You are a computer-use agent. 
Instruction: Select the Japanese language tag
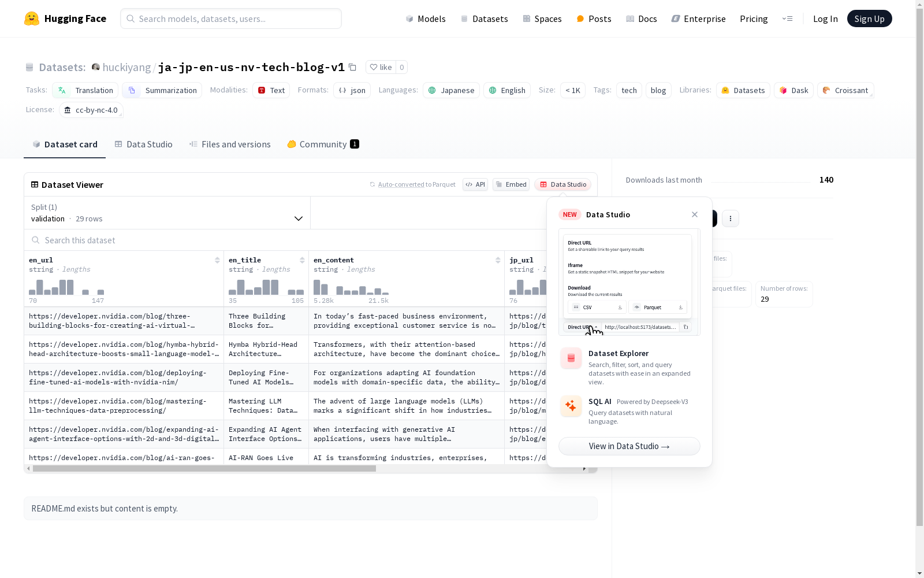pyautogui.click(x=451, y=90)
